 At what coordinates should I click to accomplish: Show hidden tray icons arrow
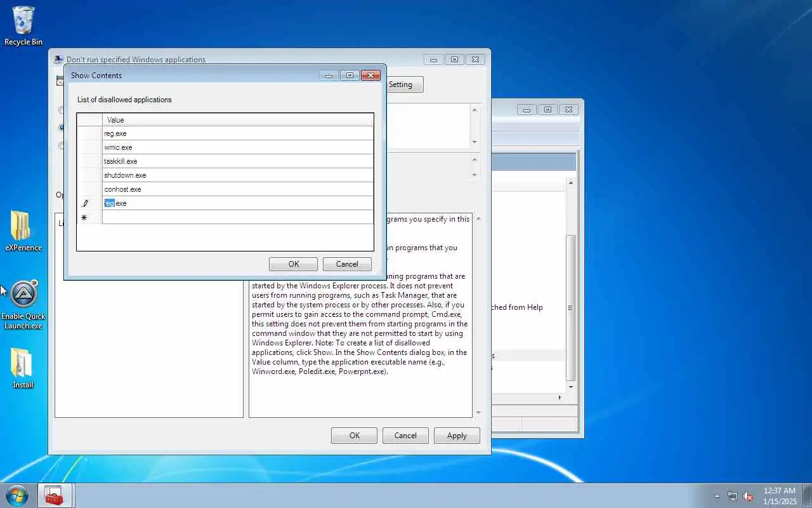pyautogui.click(x=717, y=496)
